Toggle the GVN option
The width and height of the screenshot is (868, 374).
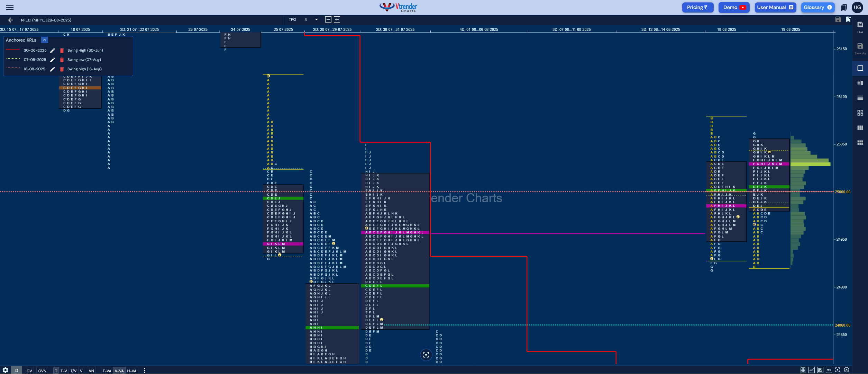point(42,371)
